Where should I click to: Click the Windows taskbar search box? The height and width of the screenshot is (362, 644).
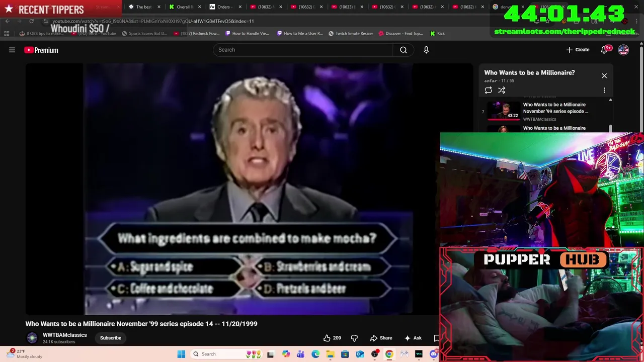point(226,354)
